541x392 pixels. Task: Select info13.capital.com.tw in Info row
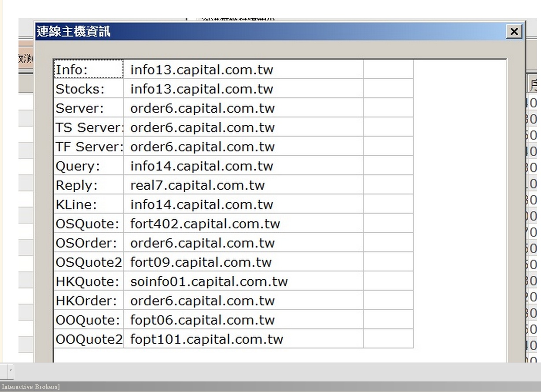pyautogui.click(x=243, y=70)
